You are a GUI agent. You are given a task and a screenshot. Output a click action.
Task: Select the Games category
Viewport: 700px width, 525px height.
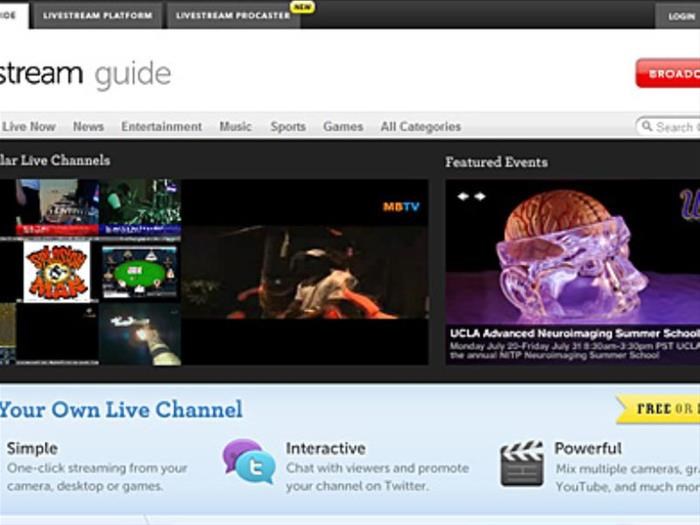[x=343, y=127]
